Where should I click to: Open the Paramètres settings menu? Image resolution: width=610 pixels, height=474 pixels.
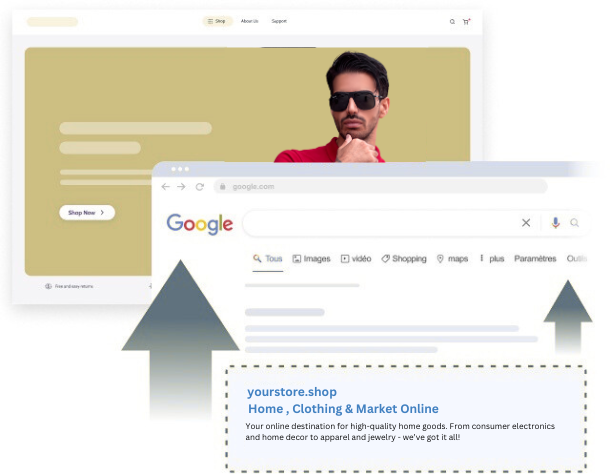[535, 259]
